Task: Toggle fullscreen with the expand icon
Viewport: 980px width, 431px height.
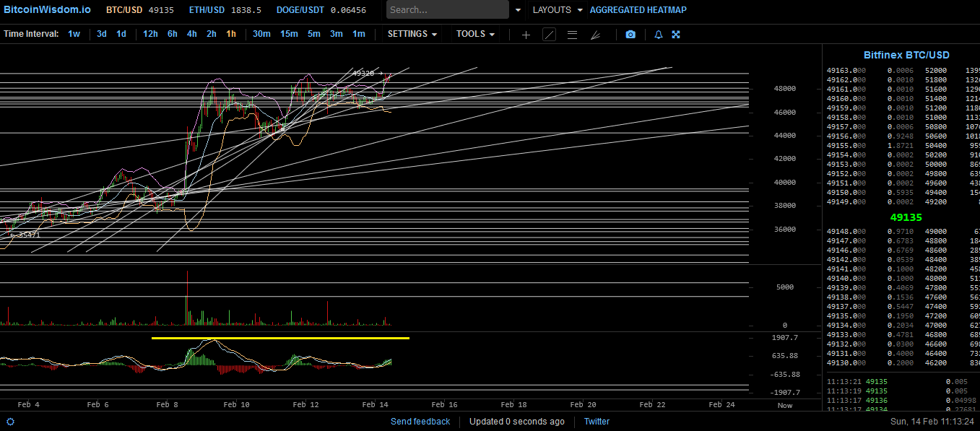Action: [x=676, y=35]
